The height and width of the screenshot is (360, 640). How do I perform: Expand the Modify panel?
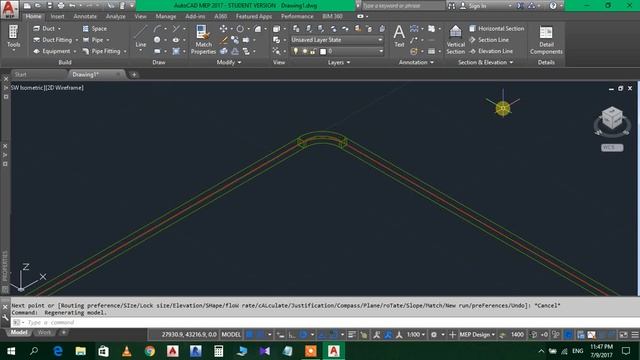click(x=229, y=62)
